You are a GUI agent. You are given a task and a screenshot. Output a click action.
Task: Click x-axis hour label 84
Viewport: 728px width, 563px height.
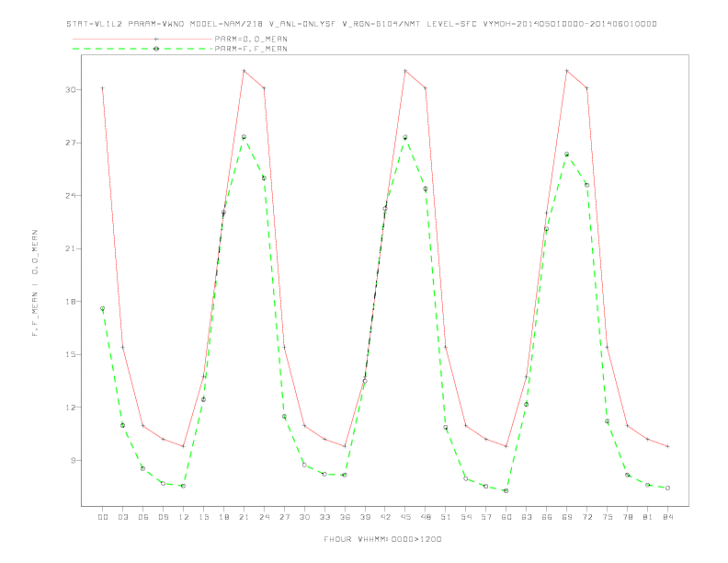(x=667, y=517)
